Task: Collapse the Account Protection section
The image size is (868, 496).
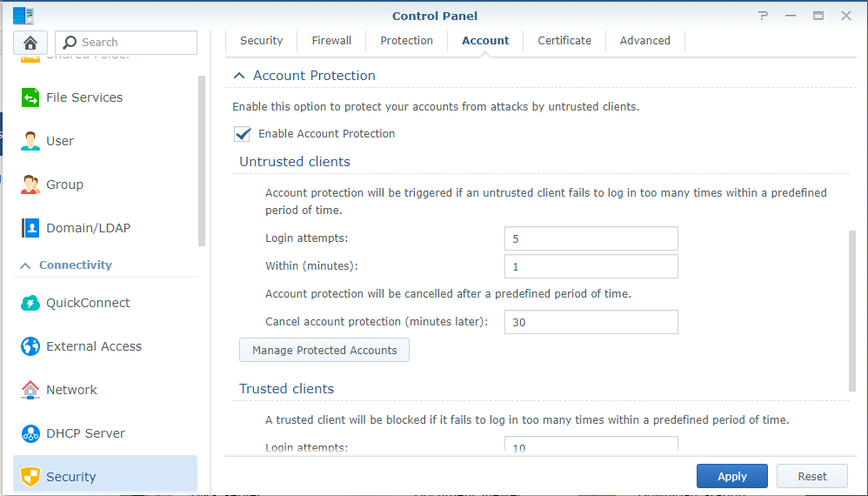Action: pyautogui.click(x=238, y=76)
